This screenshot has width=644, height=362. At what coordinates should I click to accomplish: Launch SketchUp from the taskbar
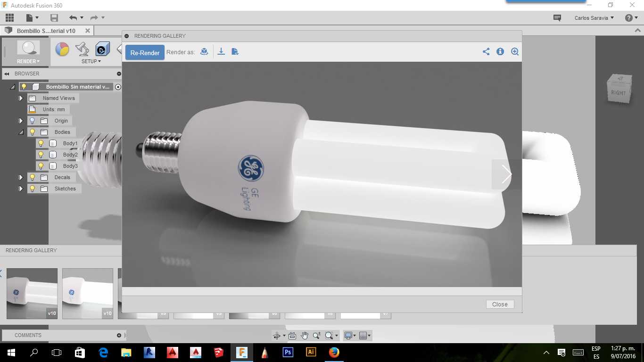(x=218, y=352)
